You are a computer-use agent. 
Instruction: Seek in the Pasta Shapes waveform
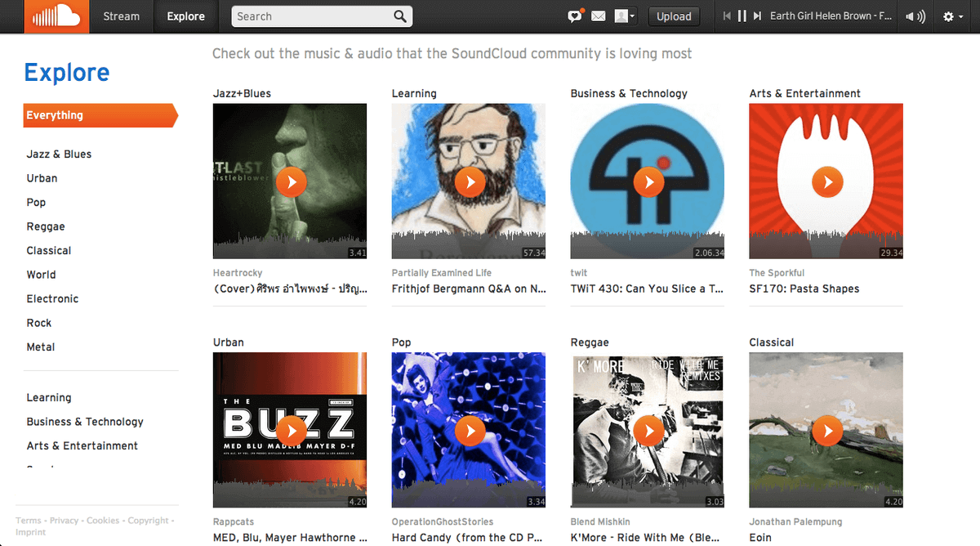tap(826, 244)
